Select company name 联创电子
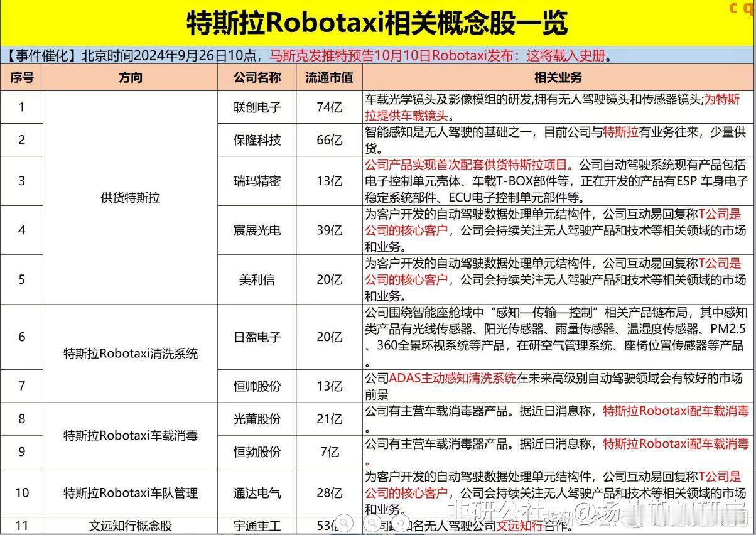The height and width of the screenshot is (535, 756). click(x=257, y=107)
